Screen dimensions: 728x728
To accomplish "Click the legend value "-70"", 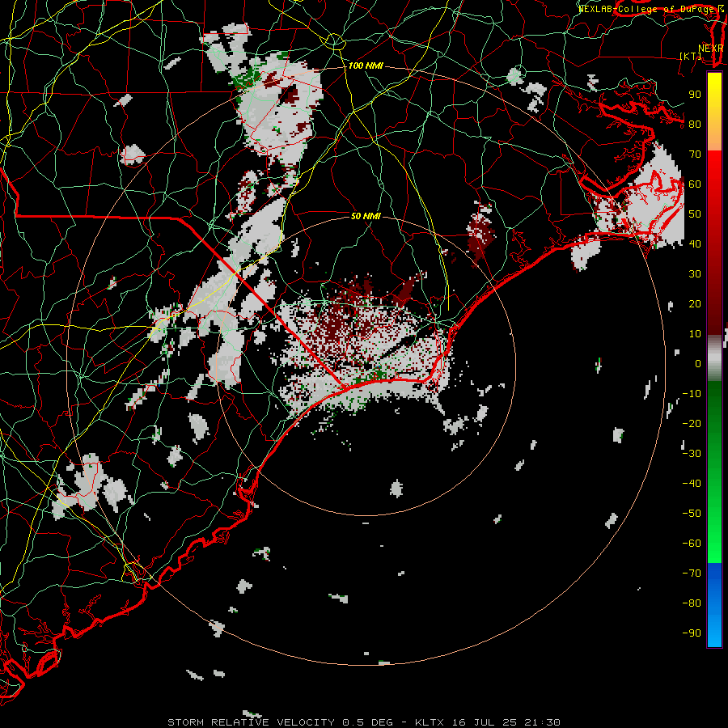I will tap(692, 574).
